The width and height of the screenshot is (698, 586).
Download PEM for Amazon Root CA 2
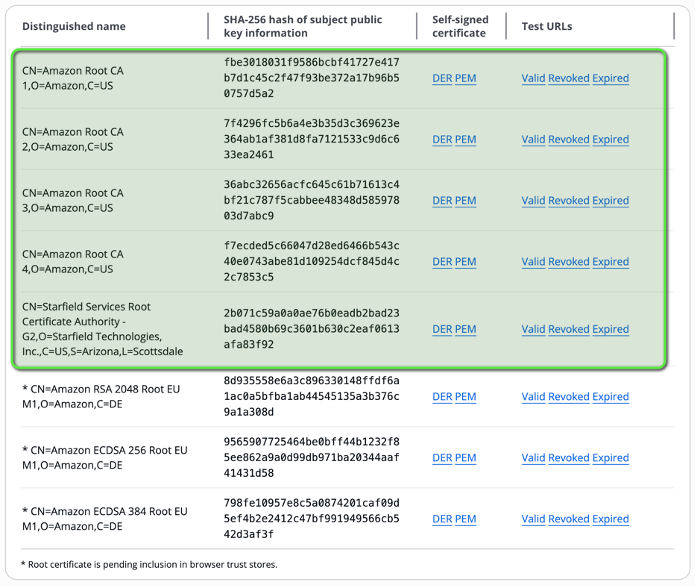(467, 140)
